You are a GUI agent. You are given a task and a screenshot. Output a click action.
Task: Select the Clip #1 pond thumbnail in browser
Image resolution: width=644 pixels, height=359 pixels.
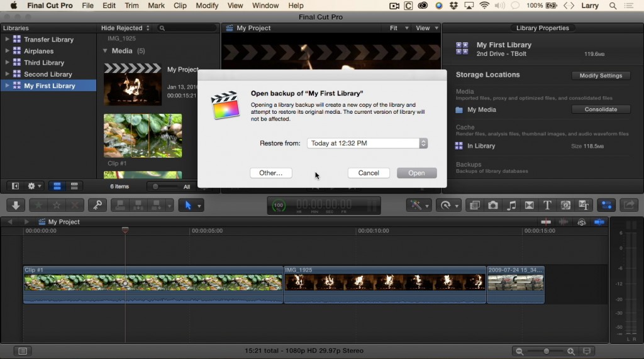(x=143, y=136)
